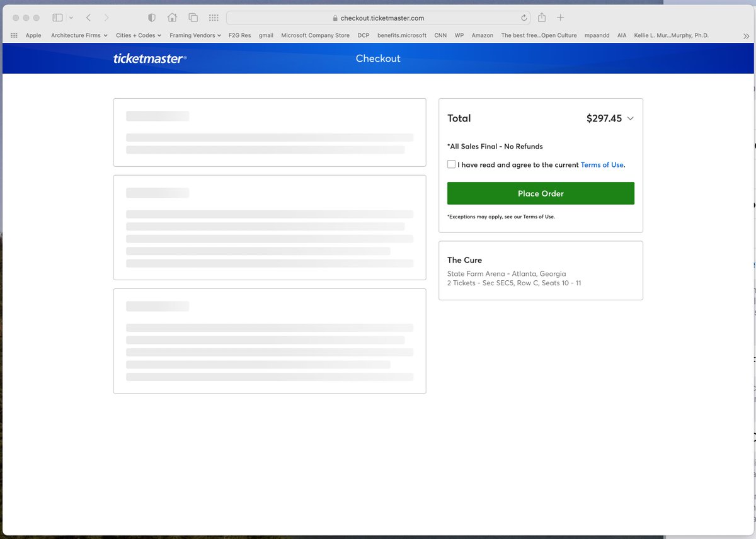Toggle the Safari sidebar button
Viewport: 756px width, 539px height.
coord(57,18)
